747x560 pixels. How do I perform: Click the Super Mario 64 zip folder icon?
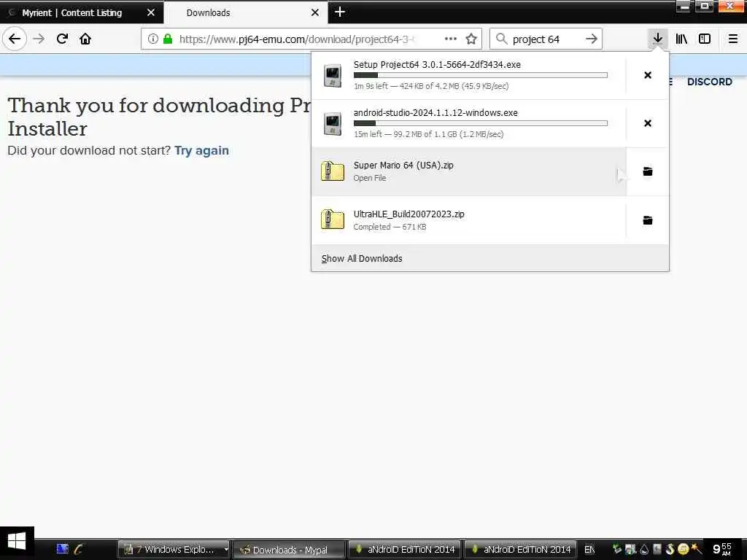tap(333, 171)
